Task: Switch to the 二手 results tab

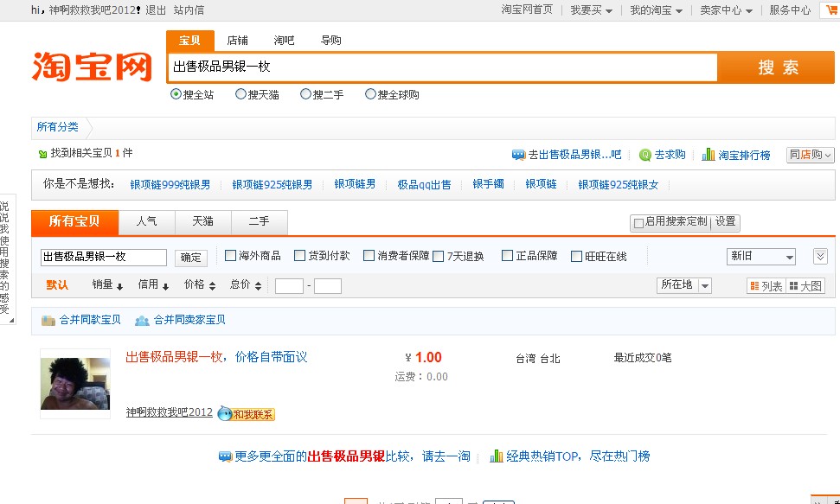Action: [260, 222]
